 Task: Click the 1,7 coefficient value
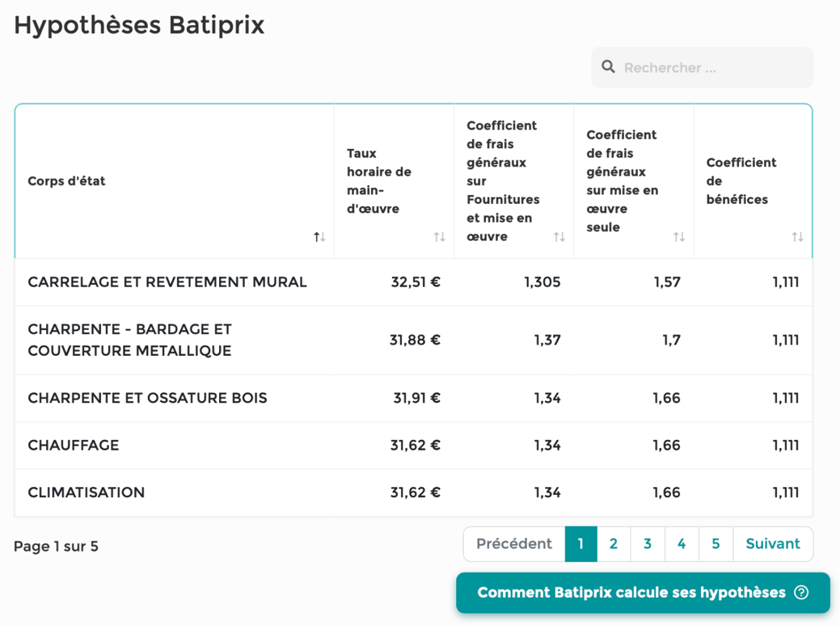pyautogui.click(x=671, y=340)
